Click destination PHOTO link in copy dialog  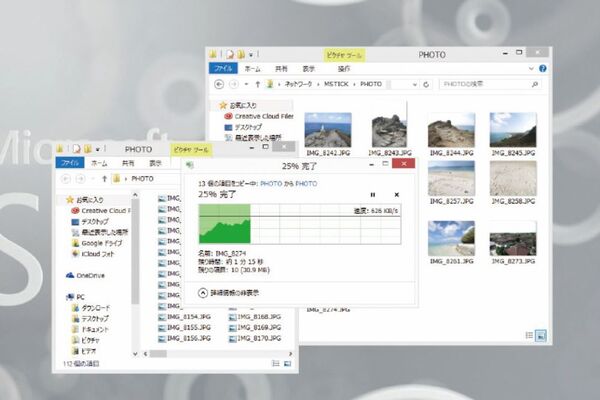coord(306,184)
